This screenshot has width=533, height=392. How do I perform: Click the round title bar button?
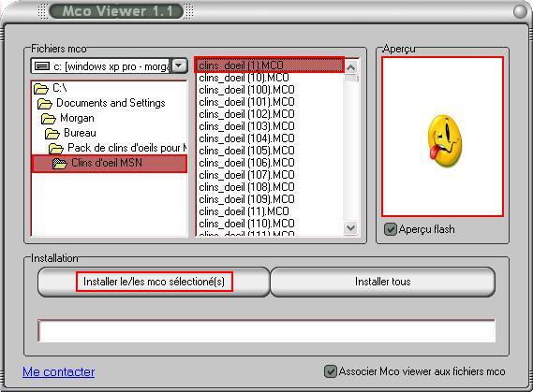coord(520,11)
